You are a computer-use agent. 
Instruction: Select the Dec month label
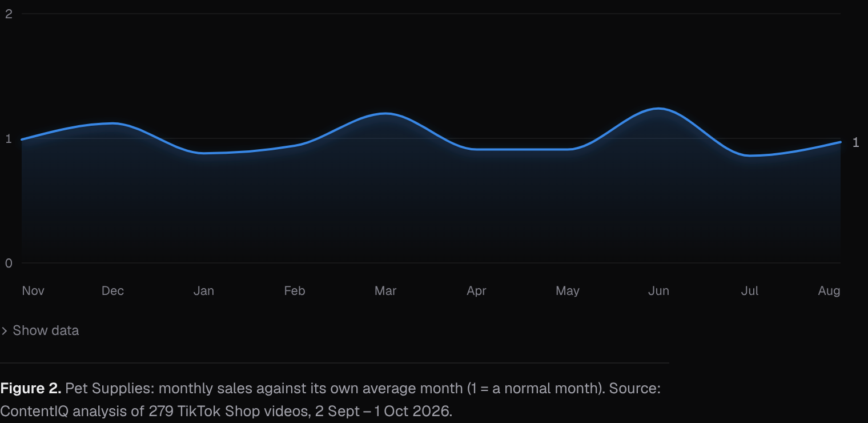pyautogui.click(x=112, y=291)
